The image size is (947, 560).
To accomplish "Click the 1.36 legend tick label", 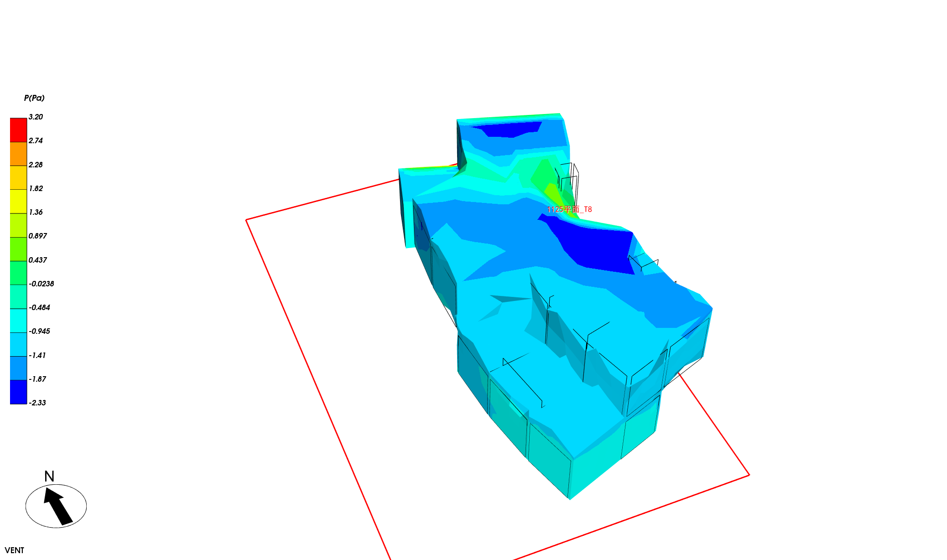I will point(36,212).
